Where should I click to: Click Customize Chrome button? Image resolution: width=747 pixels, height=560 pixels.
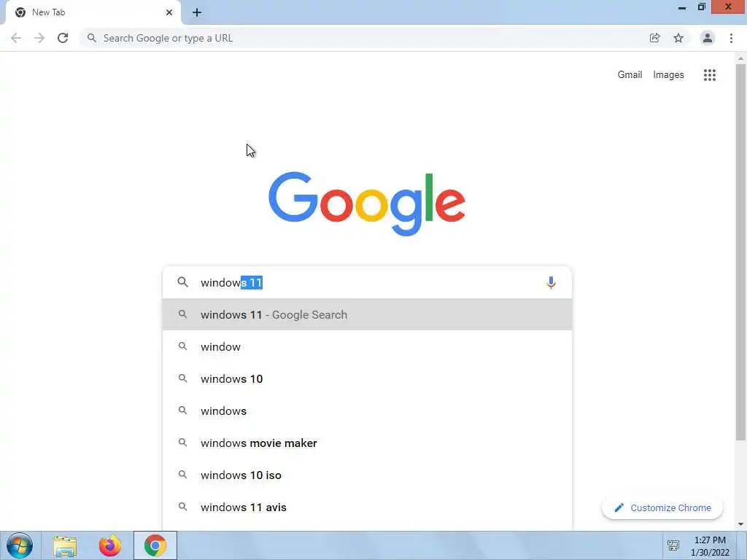tap(662, 507)
